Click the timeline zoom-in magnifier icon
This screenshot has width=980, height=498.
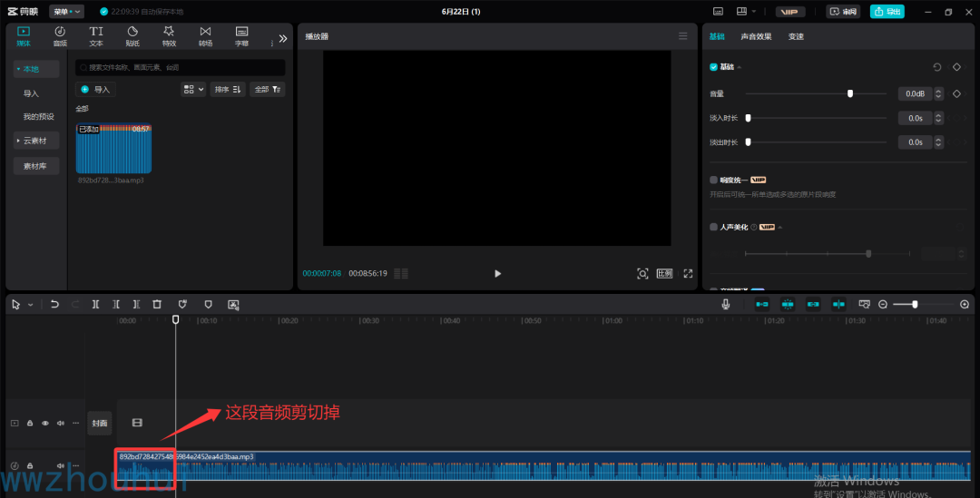pyautogui.click(x=965, y=305)
